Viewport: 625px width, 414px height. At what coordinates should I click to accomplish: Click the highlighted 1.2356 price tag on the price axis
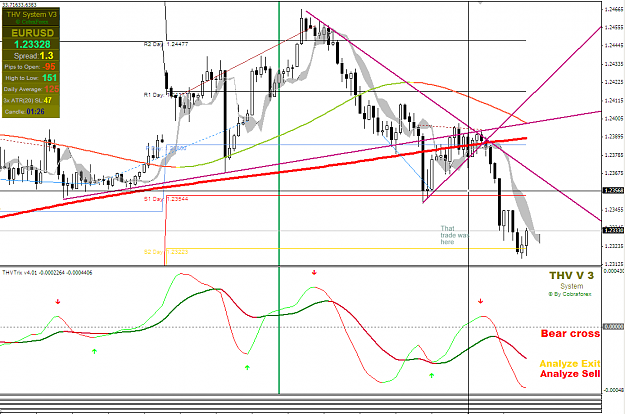pyautogui.click(x=614, y=191)
